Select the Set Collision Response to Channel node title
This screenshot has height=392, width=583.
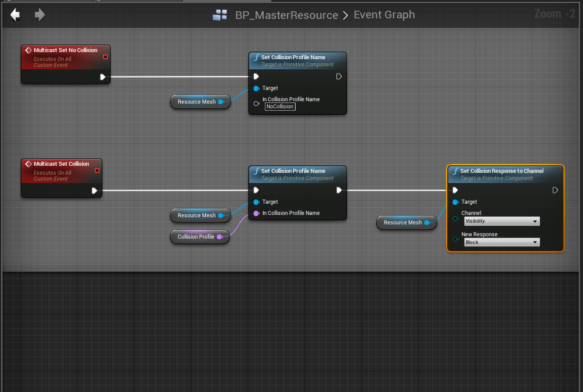coord(501,171)
